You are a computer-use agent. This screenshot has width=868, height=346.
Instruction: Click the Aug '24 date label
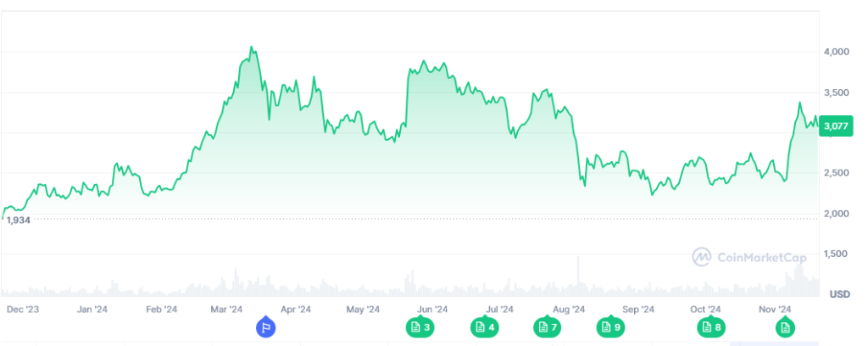point(569,310)
